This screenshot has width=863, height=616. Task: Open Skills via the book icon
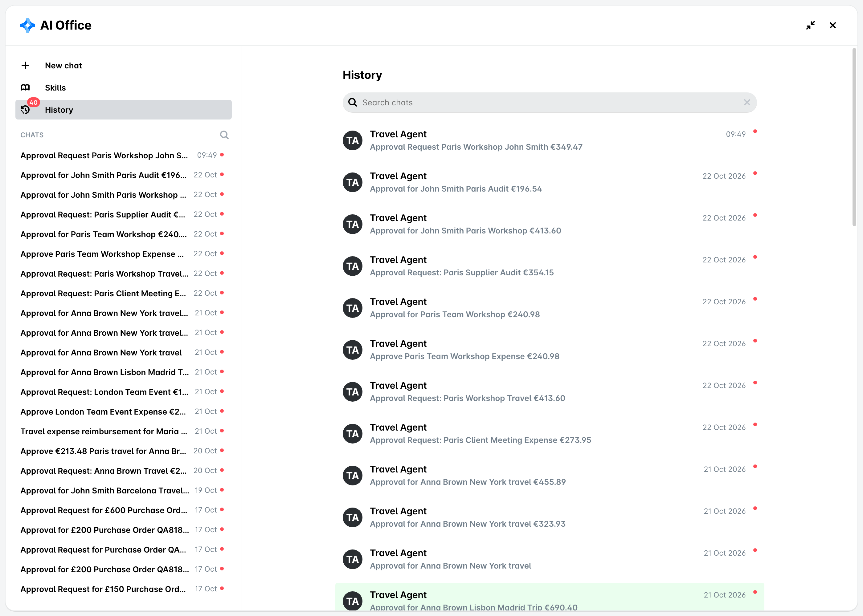tap(25, 87)
